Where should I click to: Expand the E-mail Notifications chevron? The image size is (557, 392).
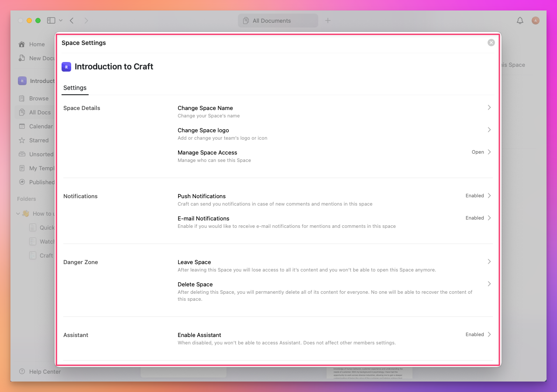click(489, 218)
